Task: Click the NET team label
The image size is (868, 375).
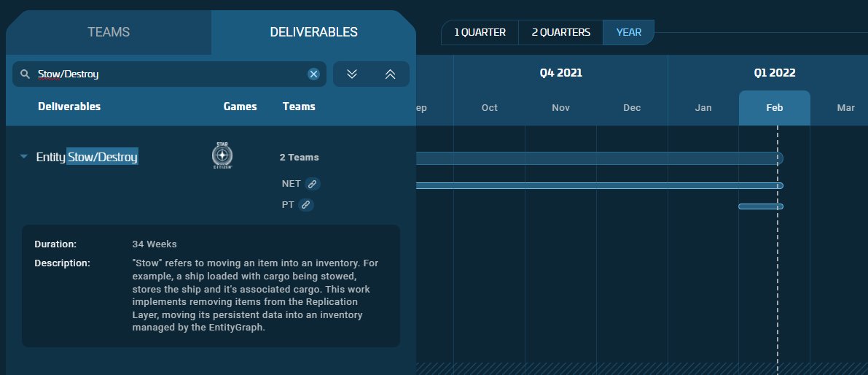Action: click(292, 184)
